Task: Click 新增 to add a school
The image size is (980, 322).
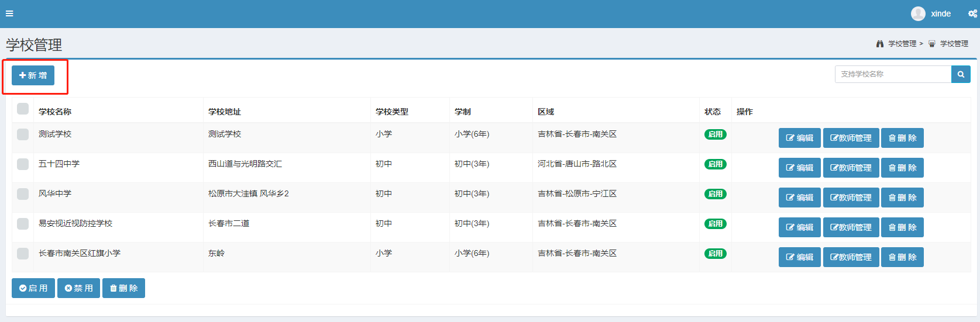Action: tap(33, 75)
